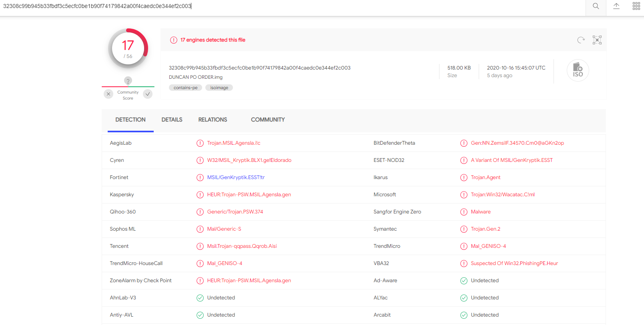Click the search magnifier icon
This screenshot has height=325, width=644.
click(596, 6)
